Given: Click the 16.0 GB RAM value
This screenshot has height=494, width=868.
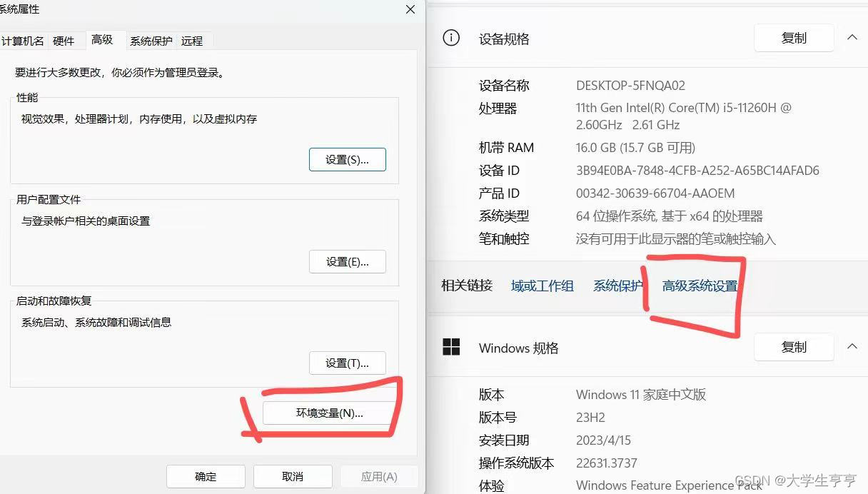Looking at the screenshot, I should (x=635, y=148).
